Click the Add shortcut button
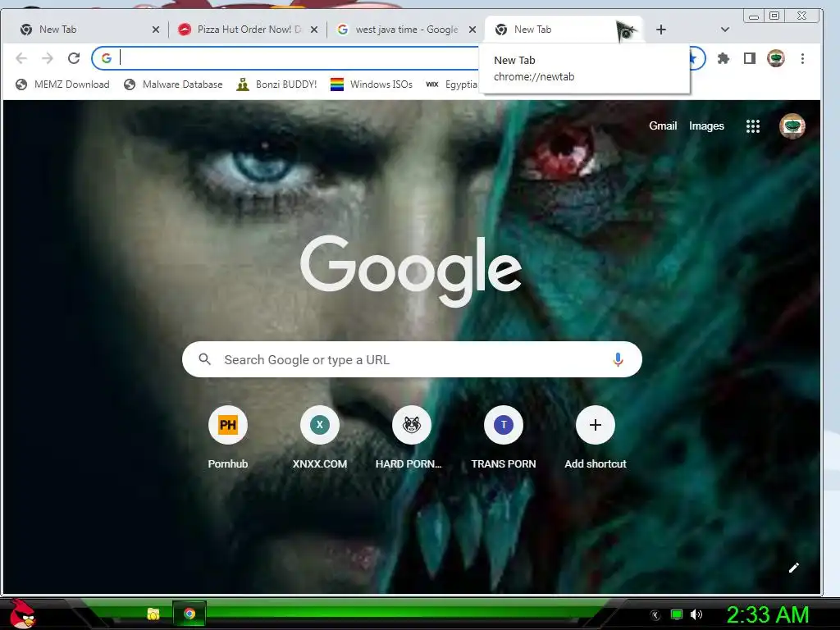Viewport: 840px width, 630px height. coord(596,425)
